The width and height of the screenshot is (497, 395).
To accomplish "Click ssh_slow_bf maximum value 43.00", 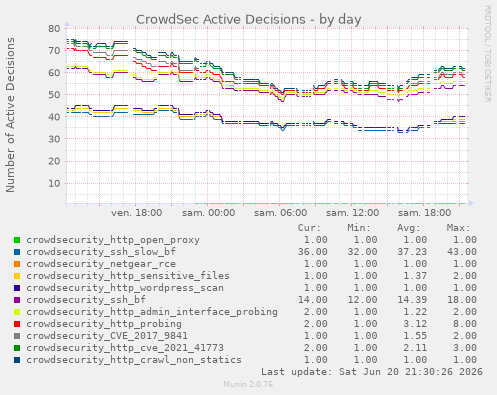I will (x=462, y=252).
